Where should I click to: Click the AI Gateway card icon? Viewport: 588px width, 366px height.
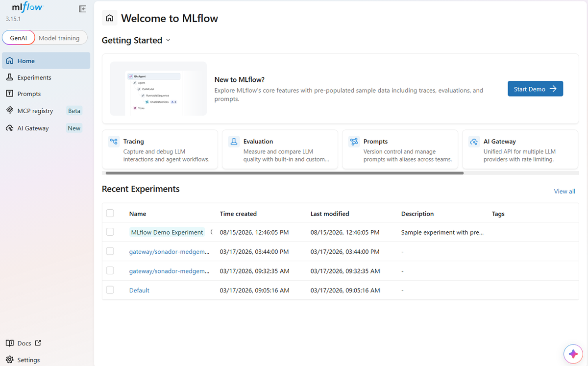[474, 142]
